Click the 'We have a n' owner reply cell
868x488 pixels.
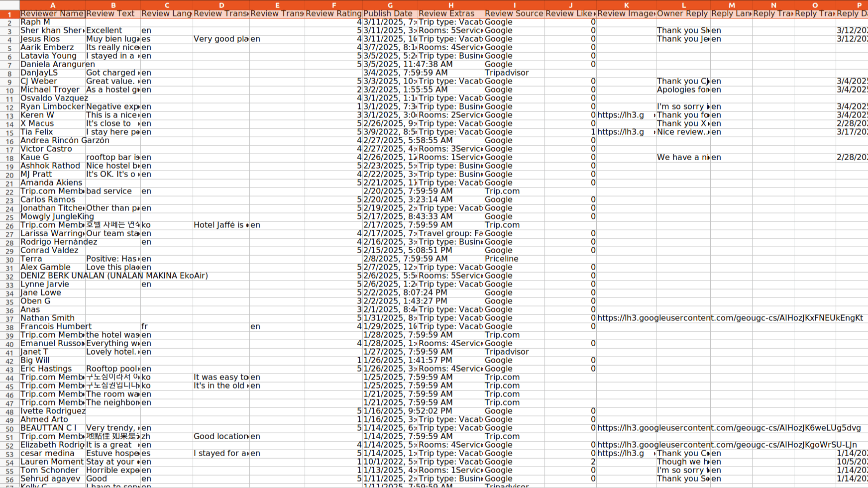[x=683, y=157]
